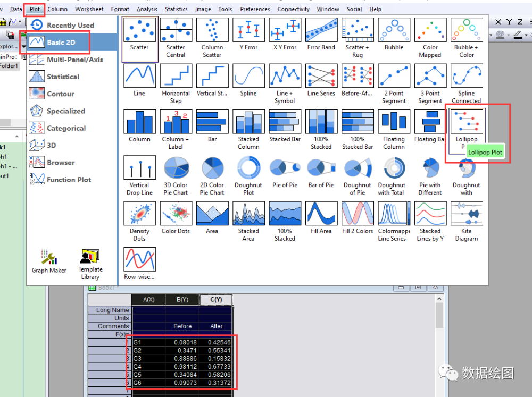Open the Contour plot category
This screenshot has width=532, height=397.
coord(72,94)
